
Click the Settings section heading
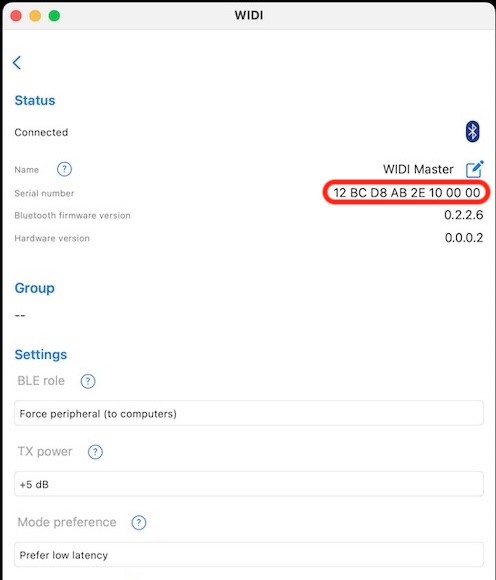coord(41,354)
